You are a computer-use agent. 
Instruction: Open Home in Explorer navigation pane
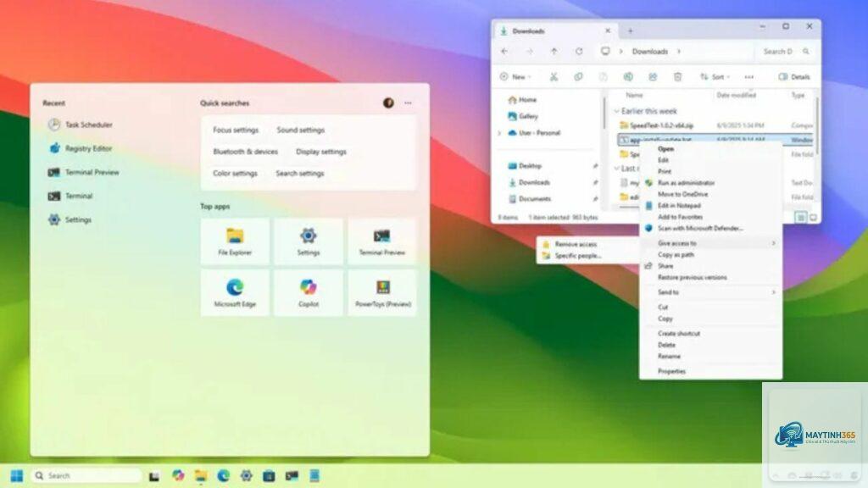(x=522, y=100)
